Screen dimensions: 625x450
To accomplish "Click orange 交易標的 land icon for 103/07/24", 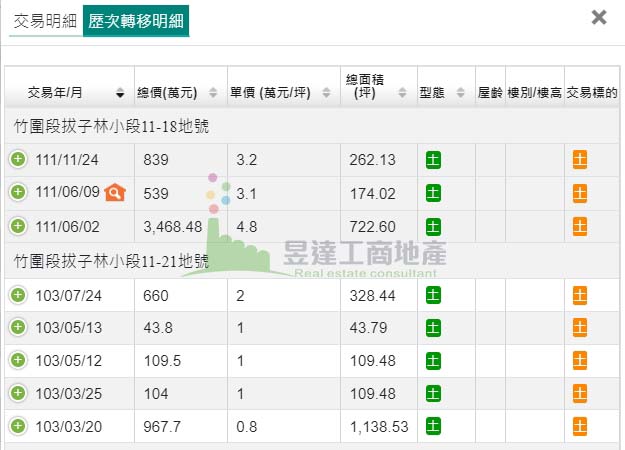I will click(580, 295).
